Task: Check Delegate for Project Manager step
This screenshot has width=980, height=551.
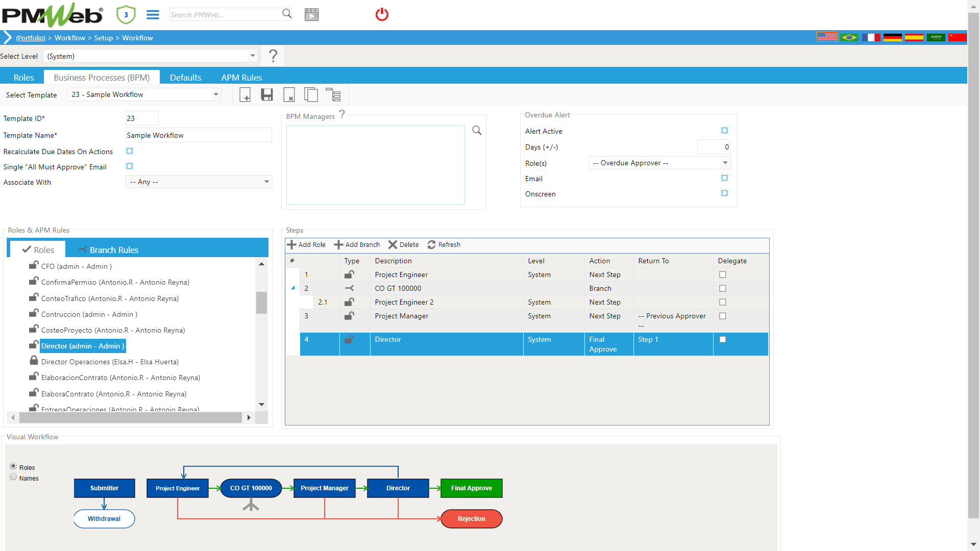Action: [x=723, y=316]
